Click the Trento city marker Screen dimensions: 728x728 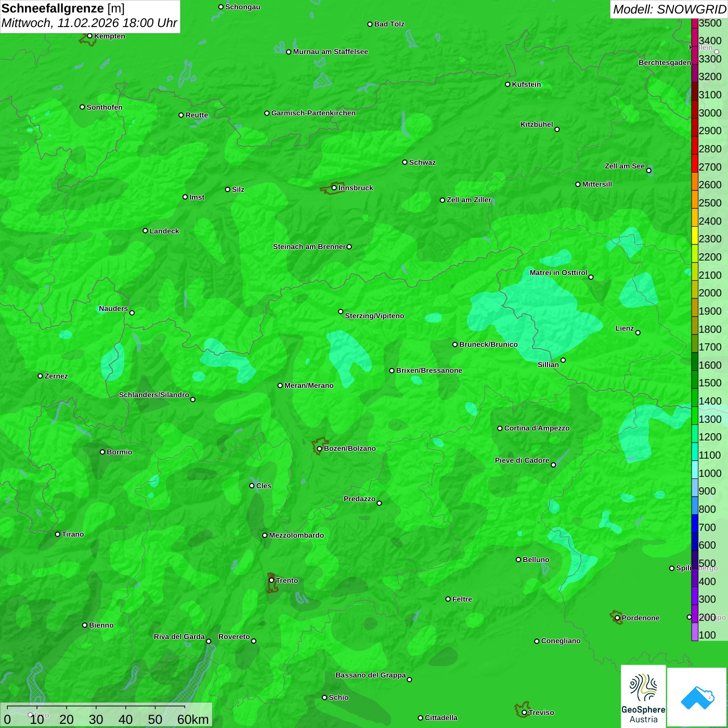click(x=271, y=580)
